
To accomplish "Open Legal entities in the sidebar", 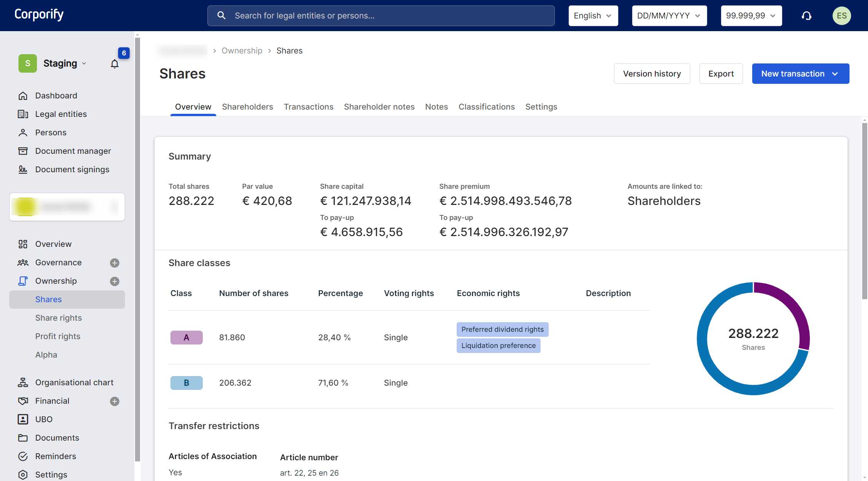I will click(61, 114).
